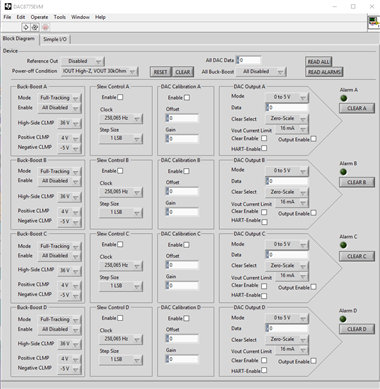Tick Output Enable in DAC Output A

[x=313, y=139]
